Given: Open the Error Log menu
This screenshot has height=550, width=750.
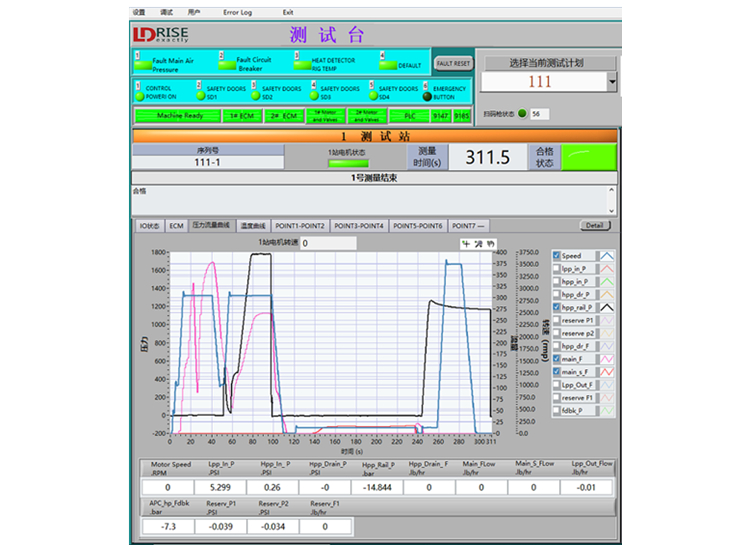Looking at the screenshot, I should [x=237, y=12].
